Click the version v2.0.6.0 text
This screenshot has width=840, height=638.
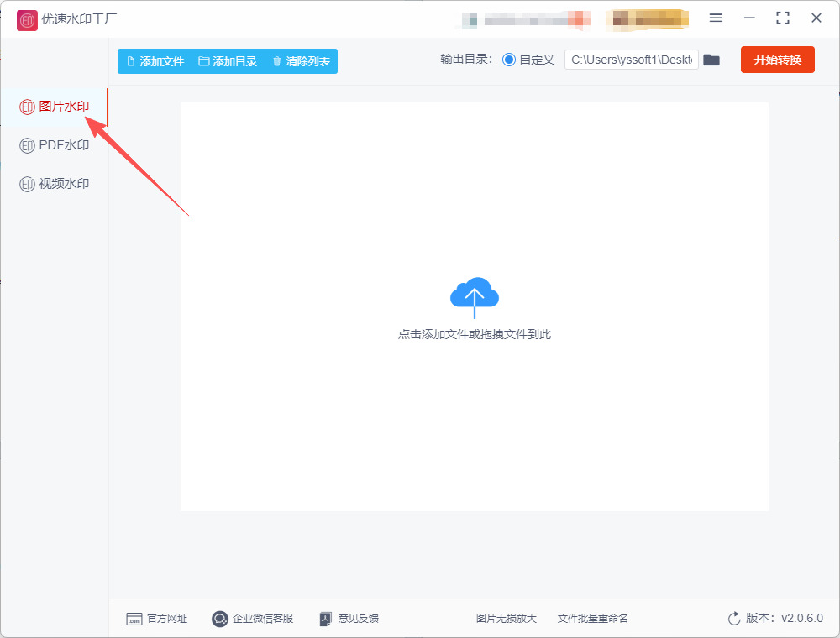[785, 618]
